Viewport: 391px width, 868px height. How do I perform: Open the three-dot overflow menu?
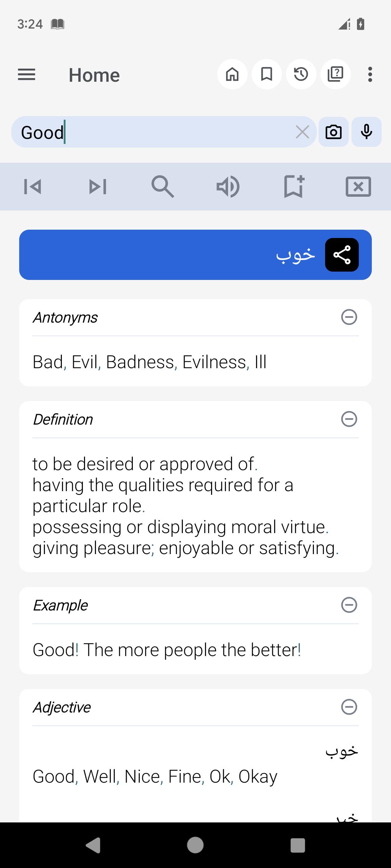coord(370,75)
